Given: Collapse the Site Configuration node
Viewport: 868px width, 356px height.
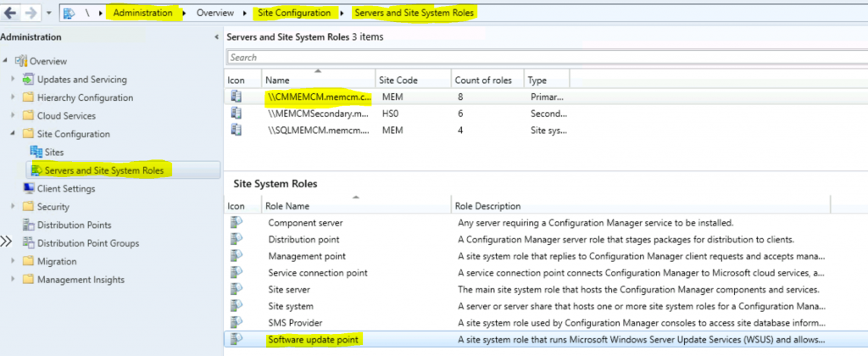Looking at the screenshot, I should coord(14,134).
